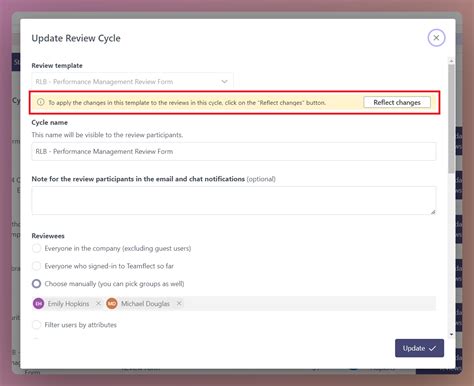Edit the Cycle name field

[234, 151]
